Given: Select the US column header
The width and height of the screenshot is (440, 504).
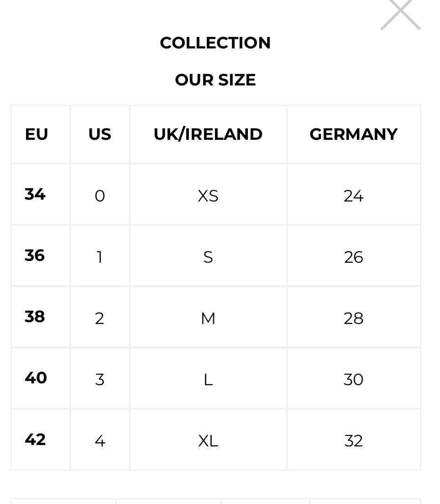Looking at the screenshot, I should point(100,134).
